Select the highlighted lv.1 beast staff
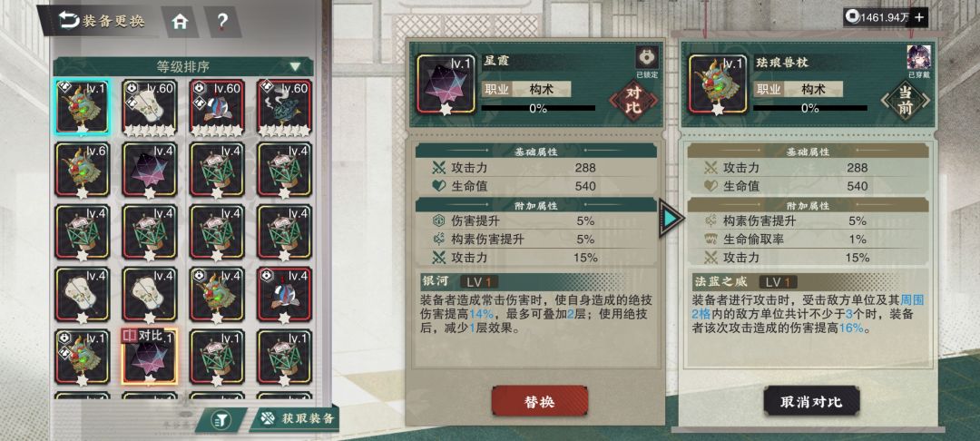This screenshot has width=980, height=441. coord(83,107)
